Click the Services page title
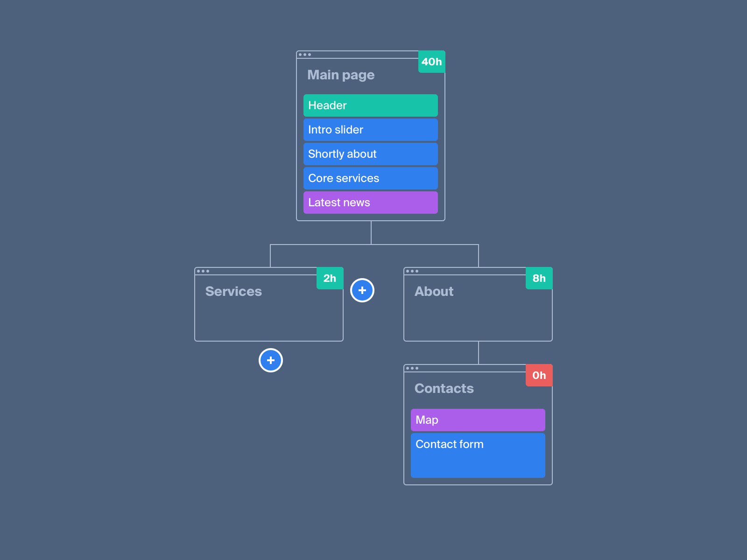Image resolution: width=747 pixels, height=560 pixels. coord(233,291)
